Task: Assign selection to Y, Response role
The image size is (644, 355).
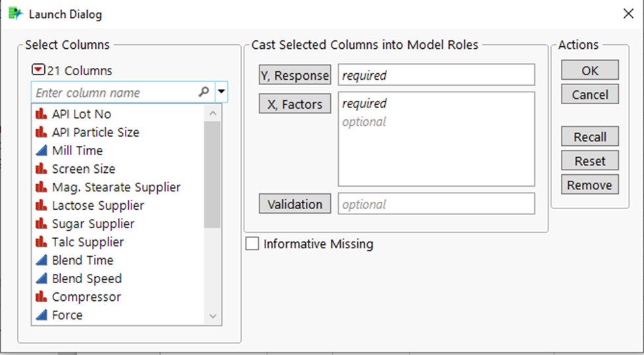Action: click(295, 75)
